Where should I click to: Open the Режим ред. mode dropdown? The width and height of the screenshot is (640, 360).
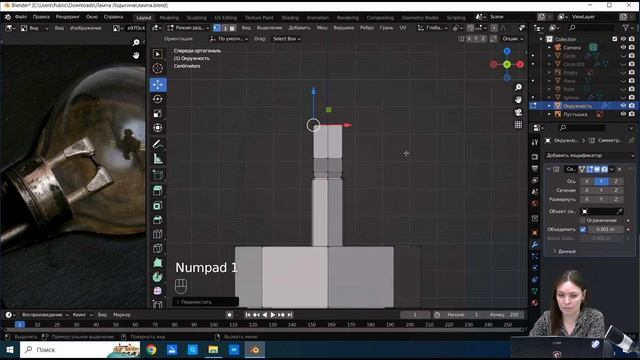188,28
